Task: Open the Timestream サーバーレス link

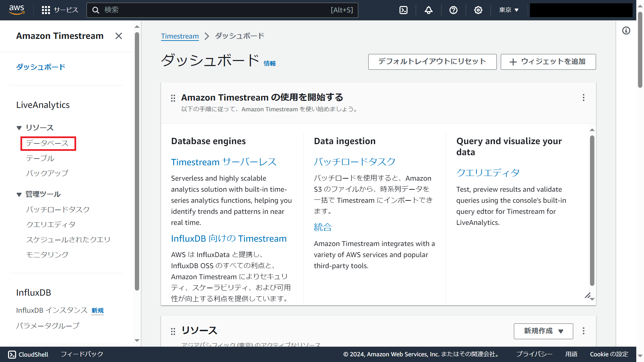Action: [x=224, y=162]
